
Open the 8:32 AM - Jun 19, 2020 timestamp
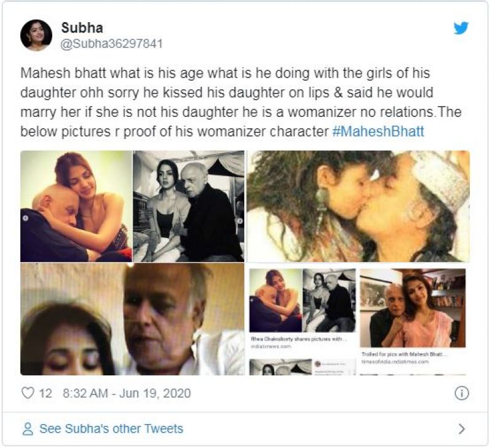click(127, 393)
